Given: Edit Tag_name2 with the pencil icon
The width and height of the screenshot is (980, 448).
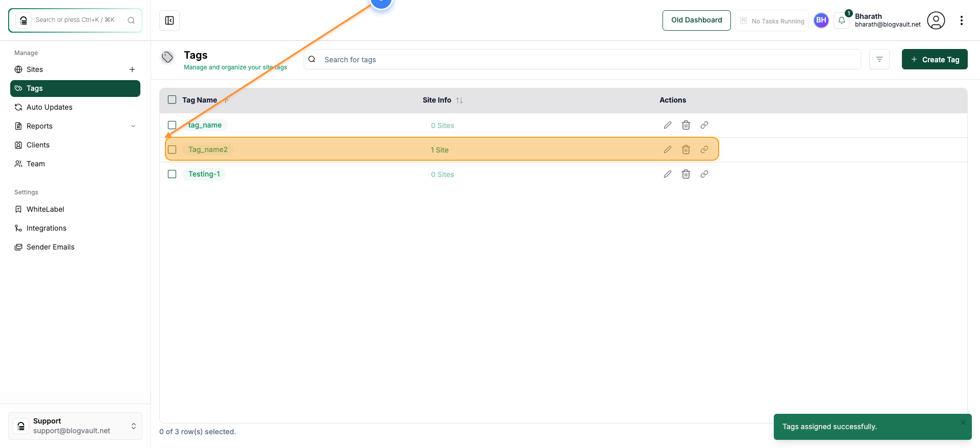Looking at the screenshot, I should [668, 150].
